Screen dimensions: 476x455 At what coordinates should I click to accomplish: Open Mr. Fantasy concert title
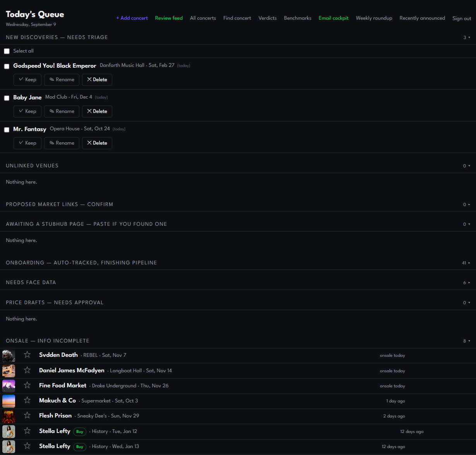coord(30,129)
